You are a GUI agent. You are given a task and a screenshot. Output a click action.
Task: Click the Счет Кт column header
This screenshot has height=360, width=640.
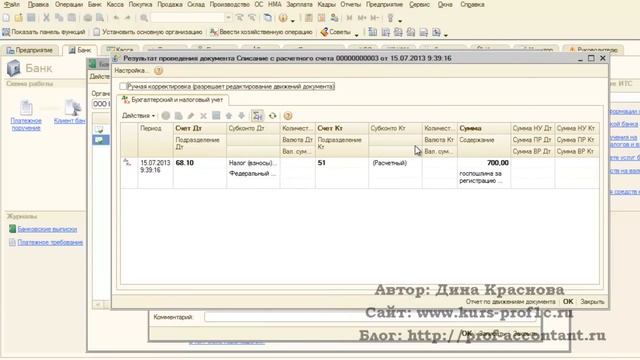point(342,128)
